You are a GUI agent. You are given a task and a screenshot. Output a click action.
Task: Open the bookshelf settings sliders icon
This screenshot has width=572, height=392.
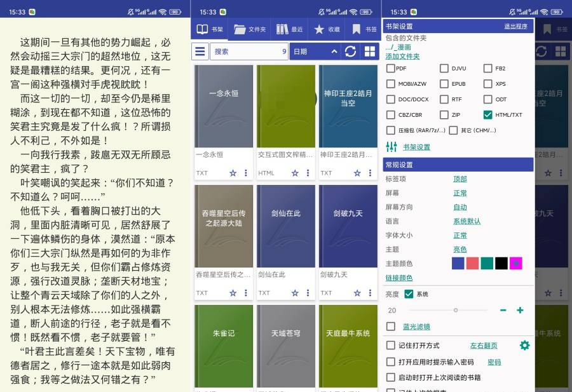coord(392,147)
